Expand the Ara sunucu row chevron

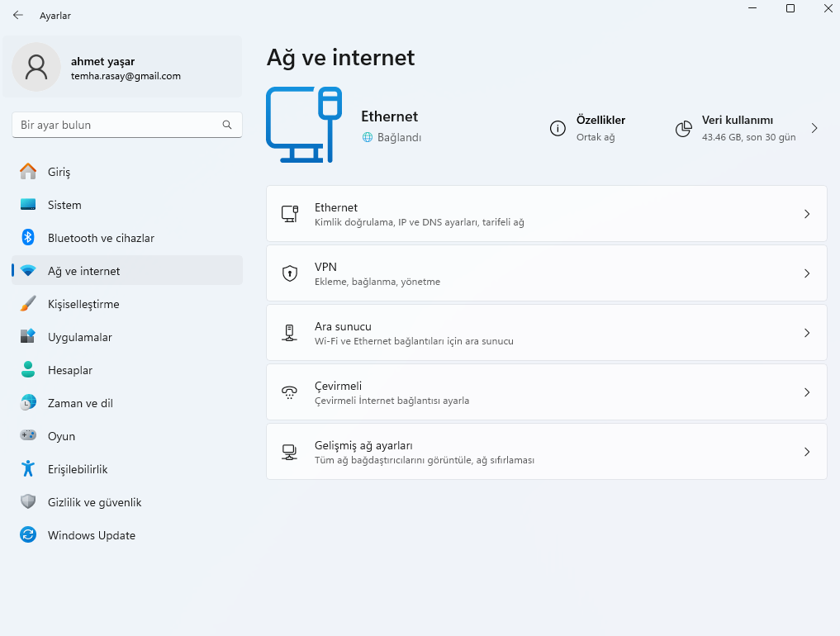[x=807, y=333]
